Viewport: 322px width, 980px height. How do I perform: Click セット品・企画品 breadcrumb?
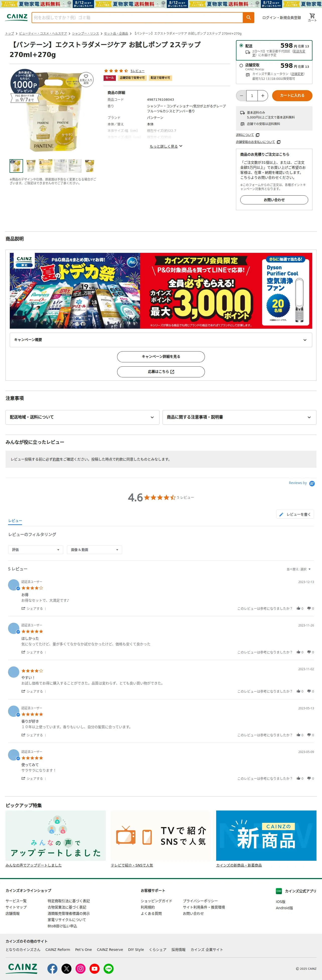(116, 33)
